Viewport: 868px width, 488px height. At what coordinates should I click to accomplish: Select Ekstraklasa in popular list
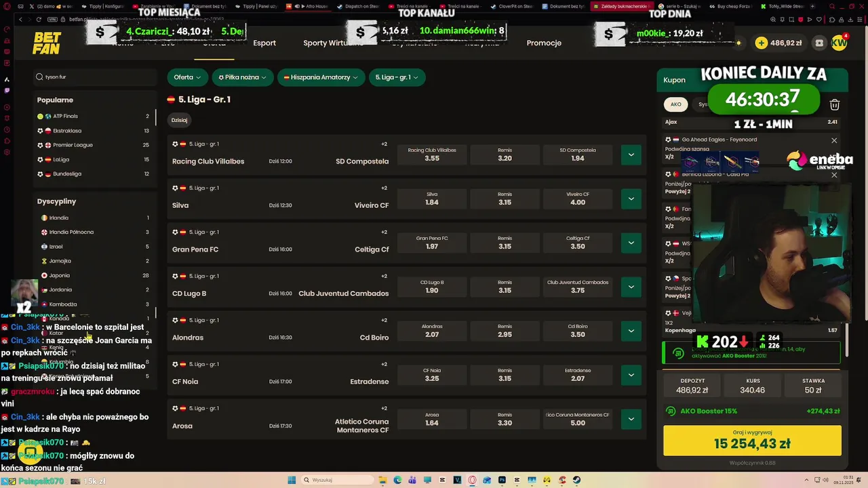[94, 131]
